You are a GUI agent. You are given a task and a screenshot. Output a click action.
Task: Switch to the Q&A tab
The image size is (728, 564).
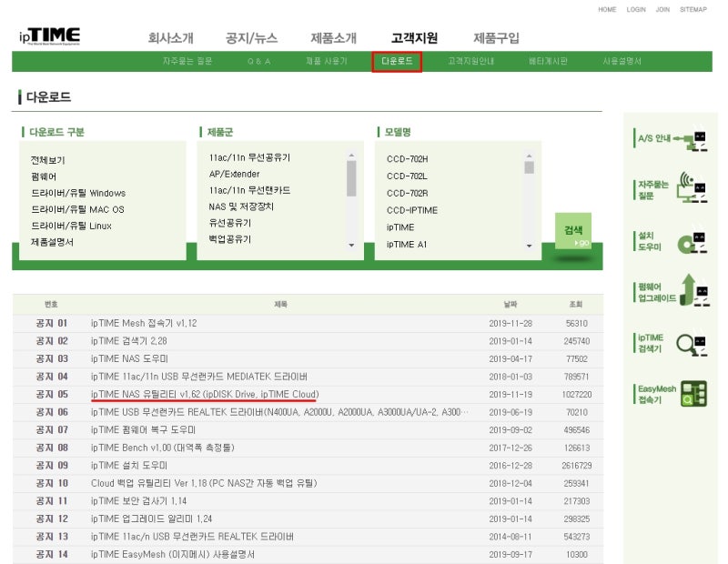(259, 61)
